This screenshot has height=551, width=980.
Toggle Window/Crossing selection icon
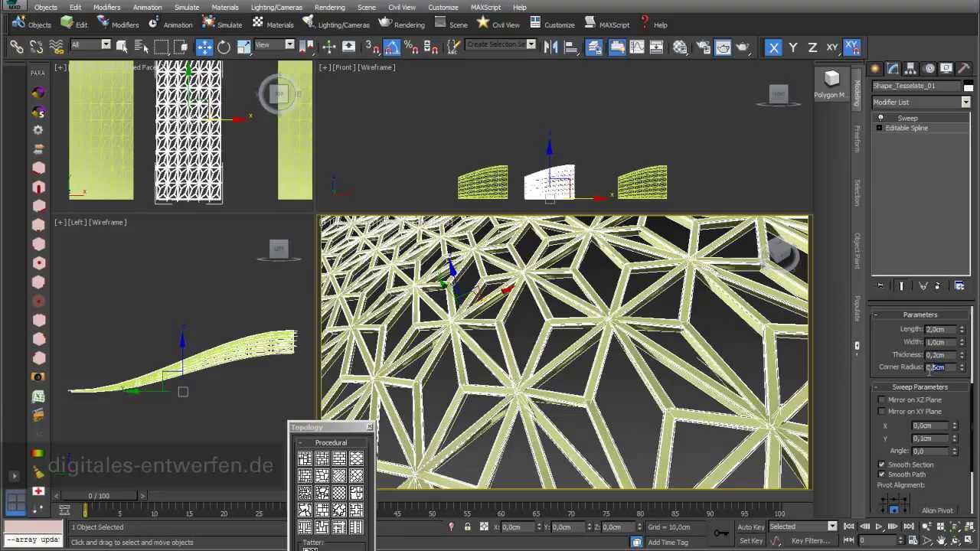point(181,47)
